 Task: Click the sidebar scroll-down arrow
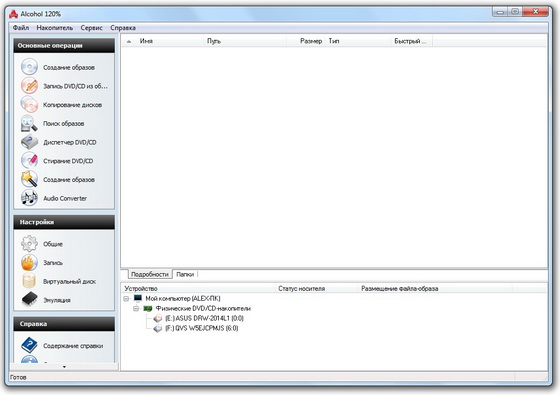tap(64, 367)
